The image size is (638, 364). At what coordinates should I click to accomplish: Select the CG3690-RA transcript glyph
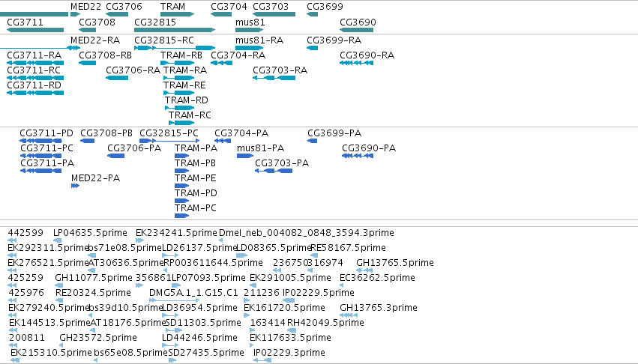point(356,63)
